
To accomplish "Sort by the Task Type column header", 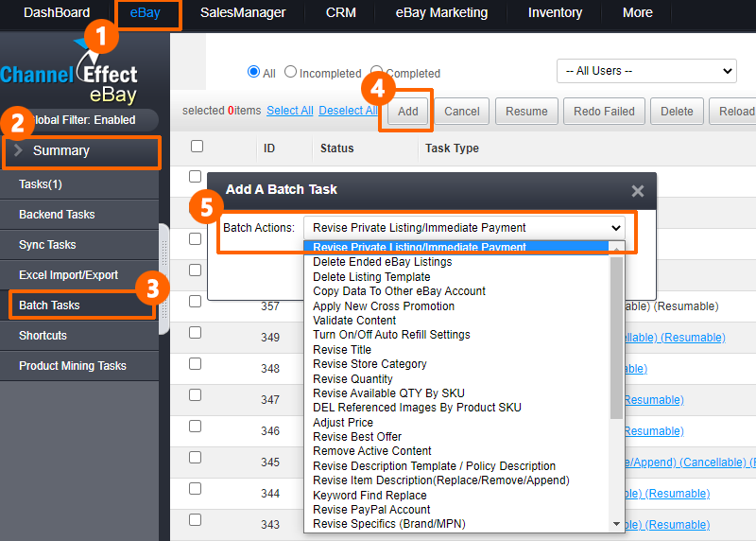I will coord(452,148).
